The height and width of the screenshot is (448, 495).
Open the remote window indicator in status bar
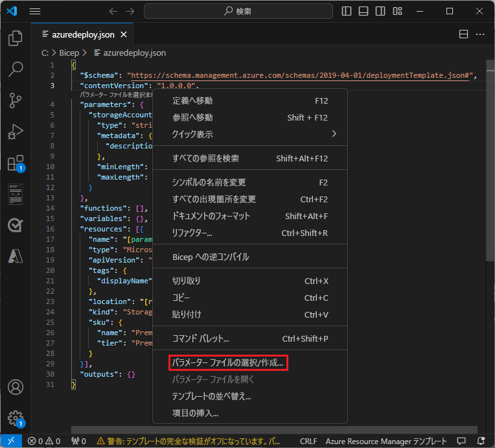[x=11, y=441]
